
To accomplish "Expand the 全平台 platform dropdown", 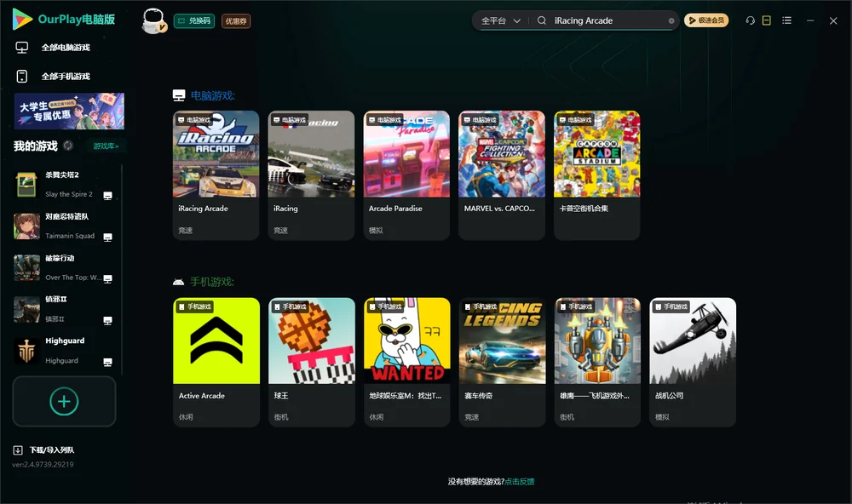I will tap(500, 20).
